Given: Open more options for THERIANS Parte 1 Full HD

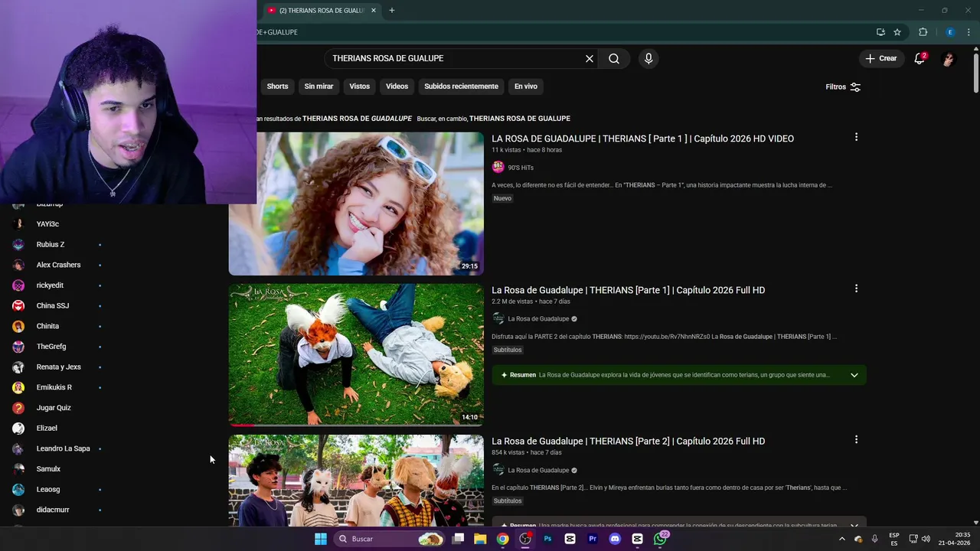Looking at the screenshot, I should tap(856, 289).
